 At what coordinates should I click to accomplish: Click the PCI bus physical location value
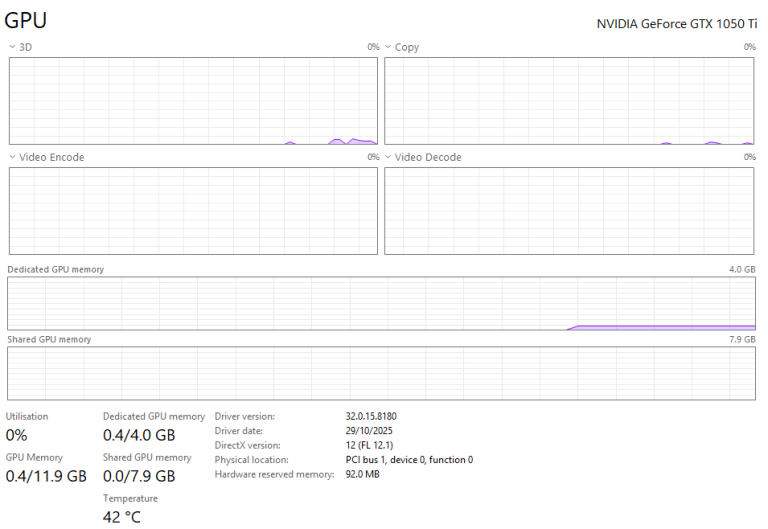click(x=409, y=460)
